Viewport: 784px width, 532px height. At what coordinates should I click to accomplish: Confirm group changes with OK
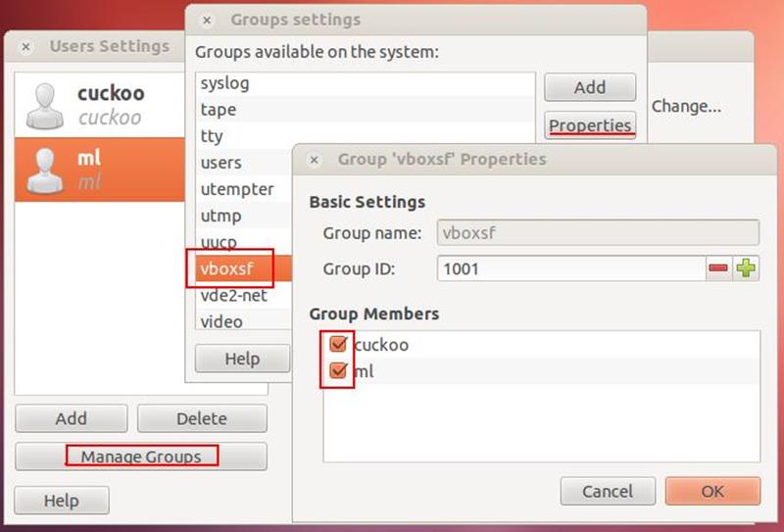point(712,491)
